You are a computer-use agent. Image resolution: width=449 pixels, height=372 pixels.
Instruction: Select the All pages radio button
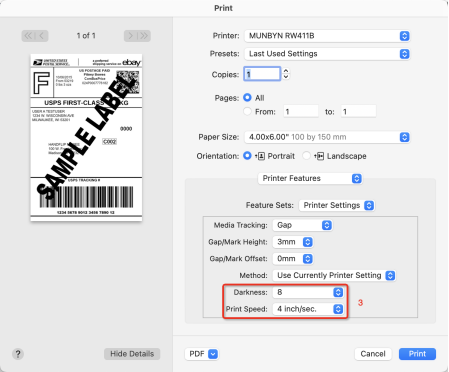click(x=247, y=98)
